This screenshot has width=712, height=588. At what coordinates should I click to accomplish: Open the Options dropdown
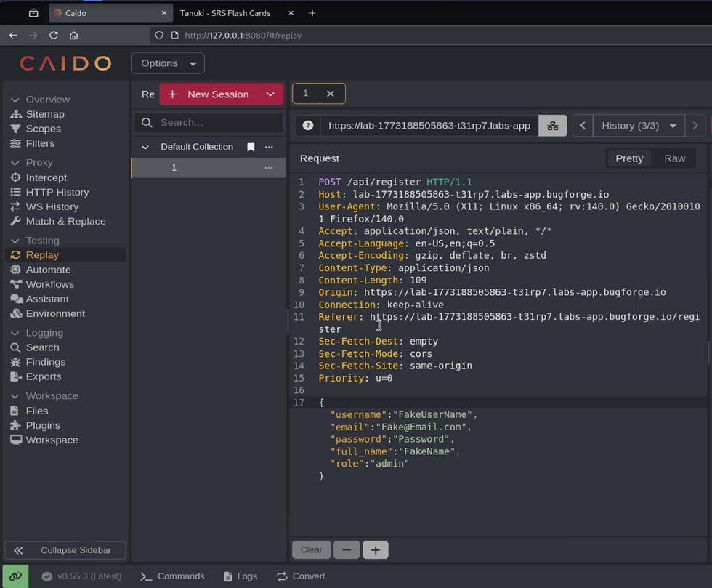tap(168, 63)
